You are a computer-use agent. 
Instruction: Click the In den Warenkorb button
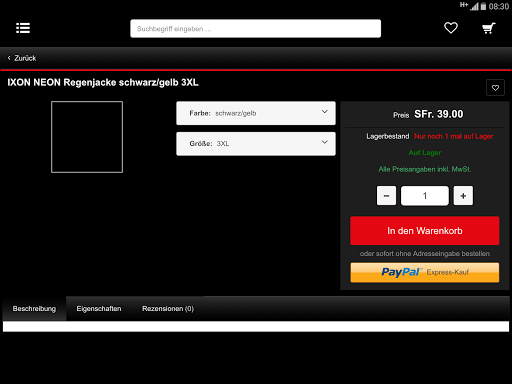pos(425,231)
